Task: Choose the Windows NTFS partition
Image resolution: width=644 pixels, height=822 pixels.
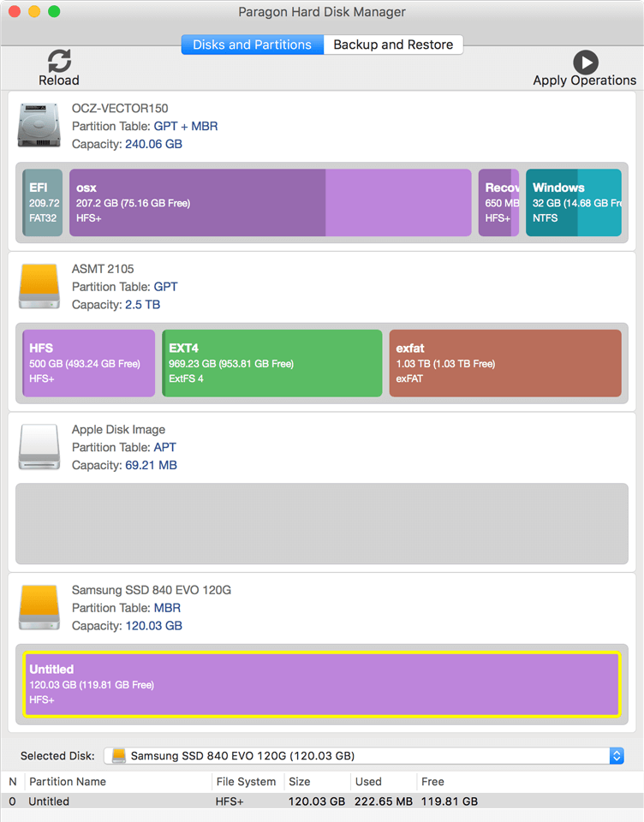Action: 573,202
